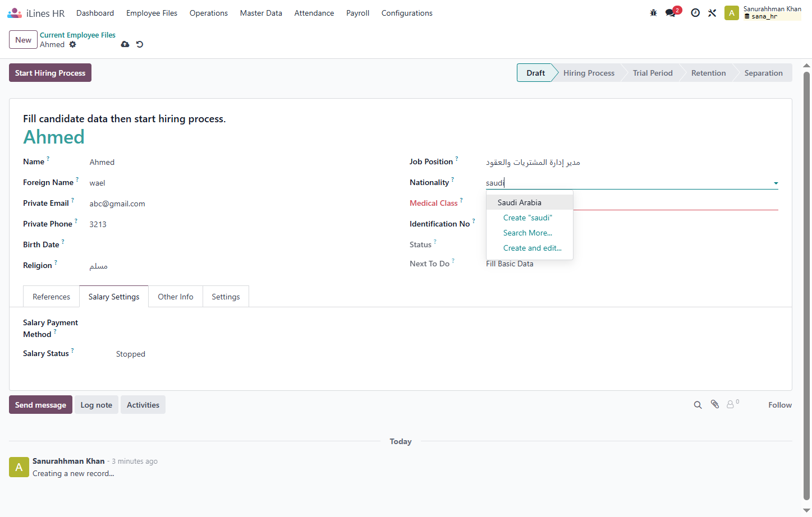Save record with the cloud upload icon
The height and width of the screenshot is (517, 812).
[x=125, y=44]
